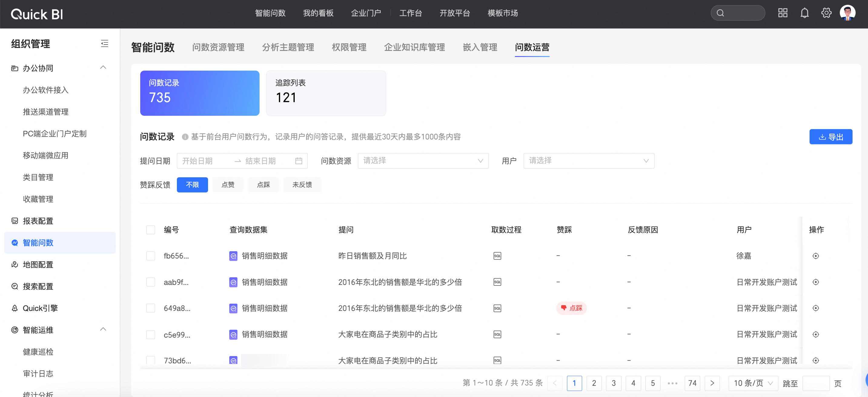The width and height of the screenshot is (868, 397).
Task: Open 工作台 in top navigation
Action: point(410,13)
